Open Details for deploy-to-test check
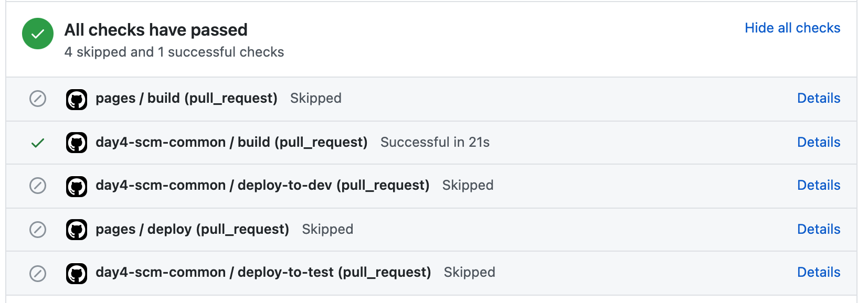 818,272
